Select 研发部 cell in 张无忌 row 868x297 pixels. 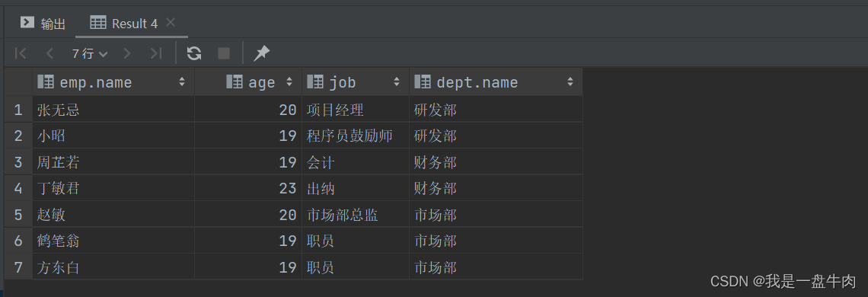pyautogui.click(x=496, y=110)
